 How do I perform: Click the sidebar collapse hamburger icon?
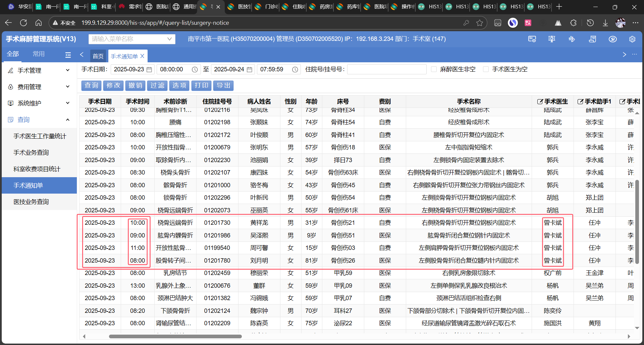click(68, 55)
